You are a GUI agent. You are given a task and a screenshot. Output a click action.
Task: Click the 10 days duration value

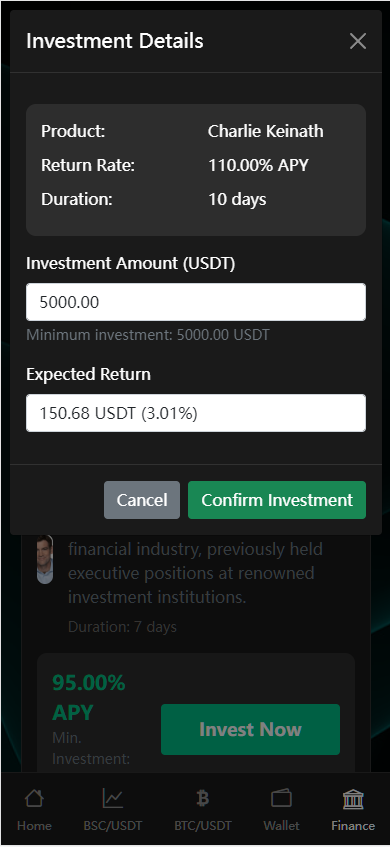pos(237,199)
